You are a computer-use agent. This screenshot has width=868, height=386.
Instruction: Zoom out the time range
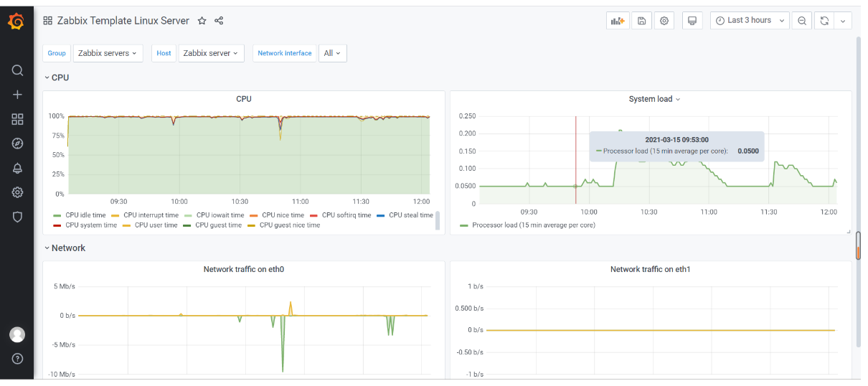point(802,21)
